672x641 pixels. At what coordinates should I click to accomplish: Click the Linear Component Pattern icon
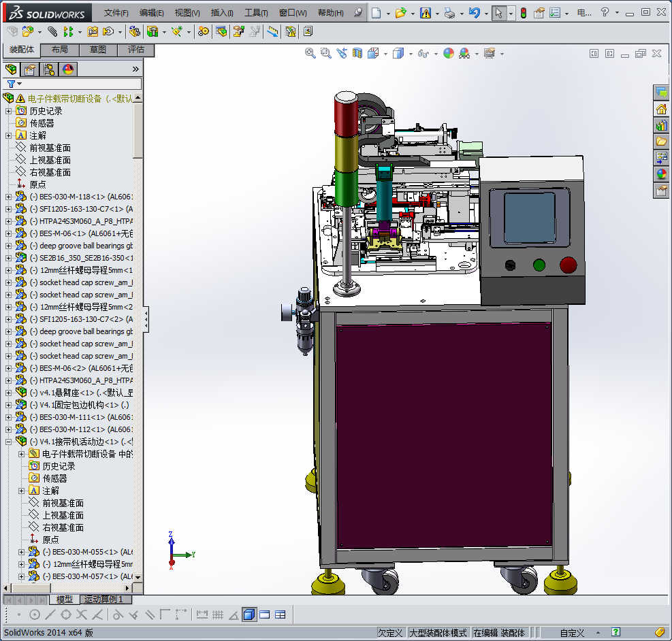67,31
